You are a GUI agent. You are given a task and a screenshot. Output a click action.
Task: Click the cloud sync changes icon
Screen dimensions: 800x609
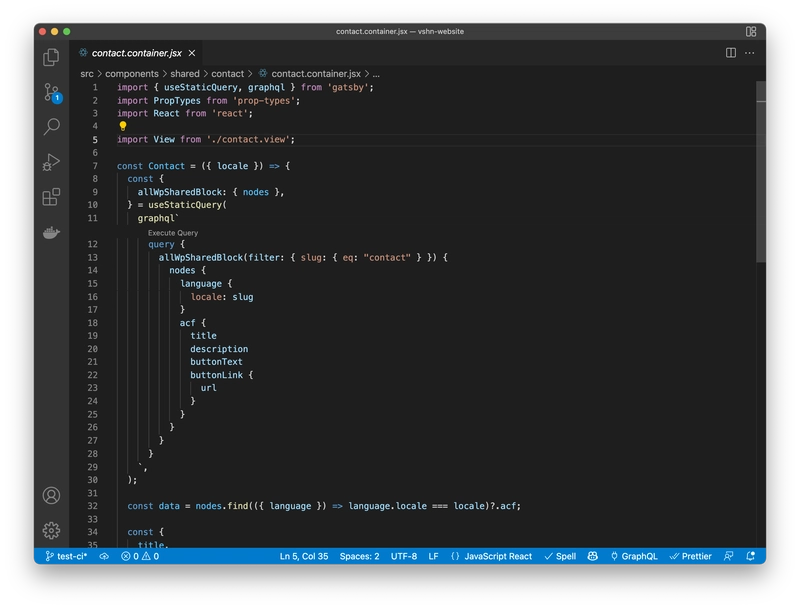point(104,556)
